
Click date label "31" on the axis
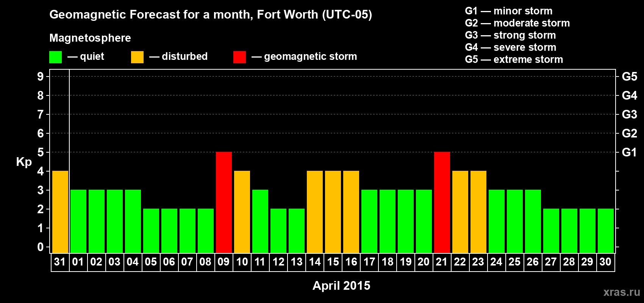click(60, 262)
